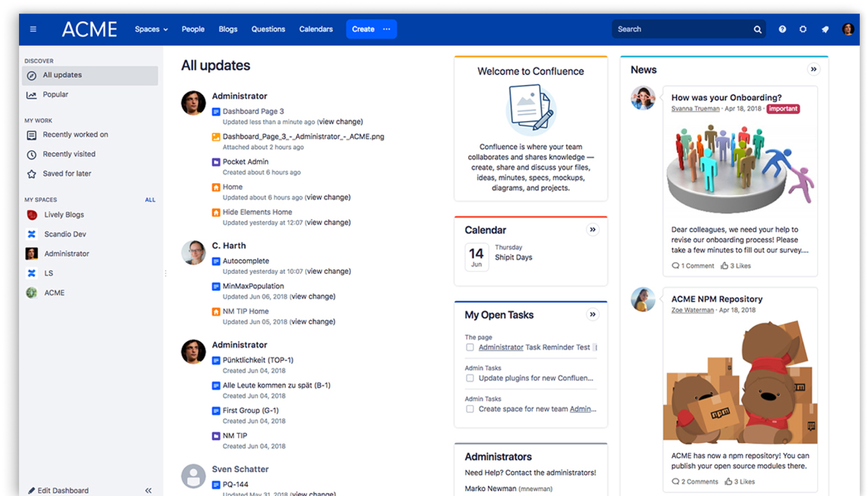Collapse the left sidebar with double arrows
868x496 pixels.
click(x=149, y=490)
